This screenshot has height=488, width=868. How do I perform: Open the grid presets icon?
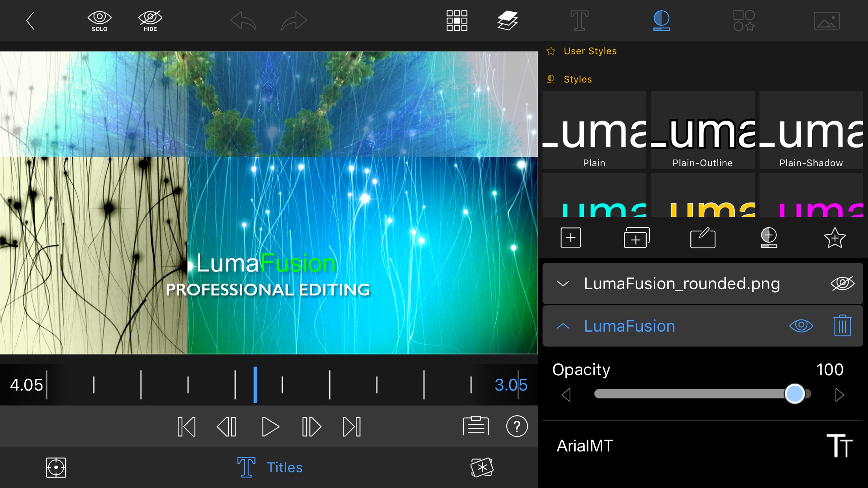click(x=457, y=21)
